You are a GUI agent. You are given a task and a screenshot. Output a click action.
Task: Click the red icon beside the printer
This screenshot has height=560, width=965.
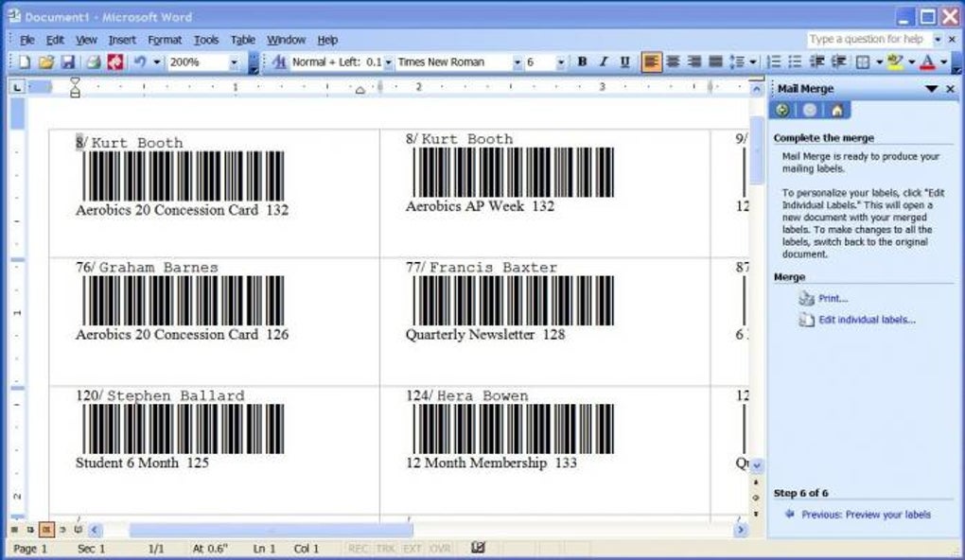point(115,62)
